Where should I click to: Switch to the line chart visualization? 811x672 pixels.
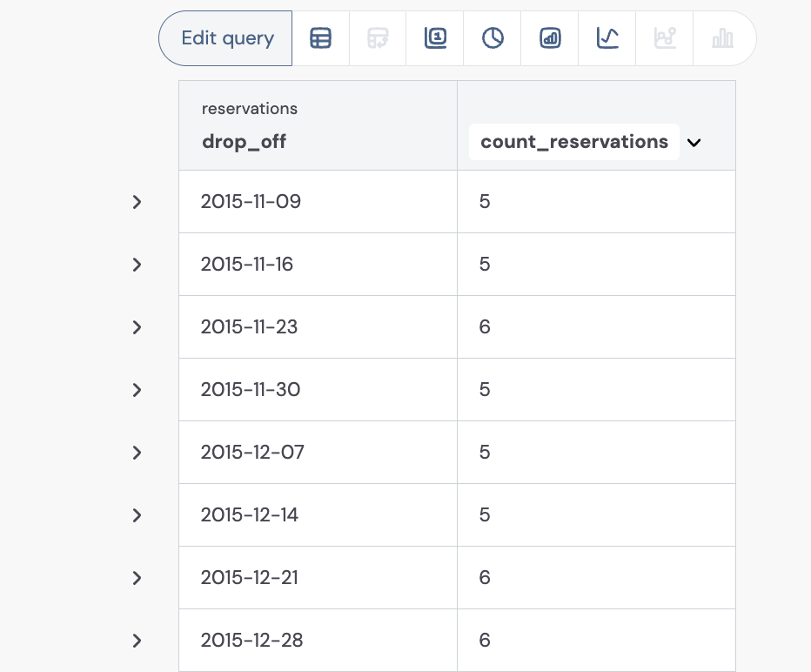point(607,37)
